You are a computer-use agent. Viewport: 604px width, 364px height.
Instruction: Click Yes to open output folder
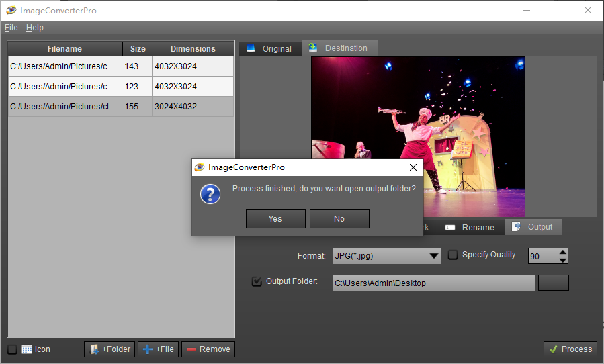[x=275, y=218]
